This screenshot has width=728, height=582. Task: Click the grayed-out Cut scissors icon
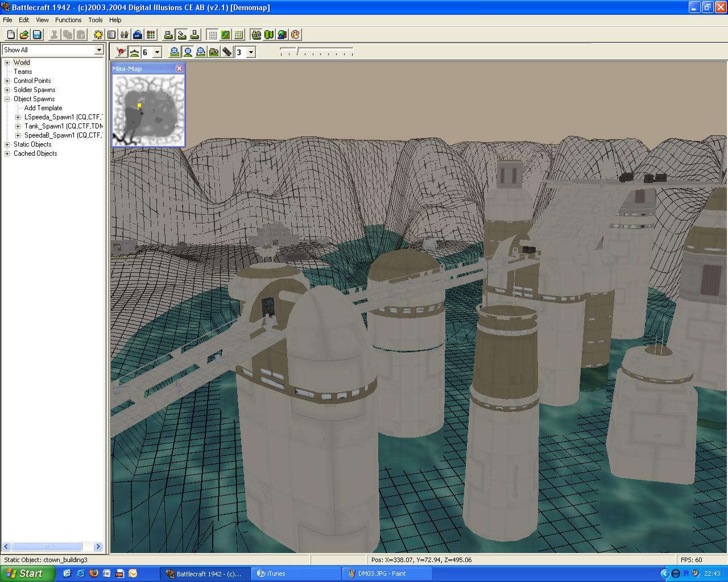coord(55,35)
